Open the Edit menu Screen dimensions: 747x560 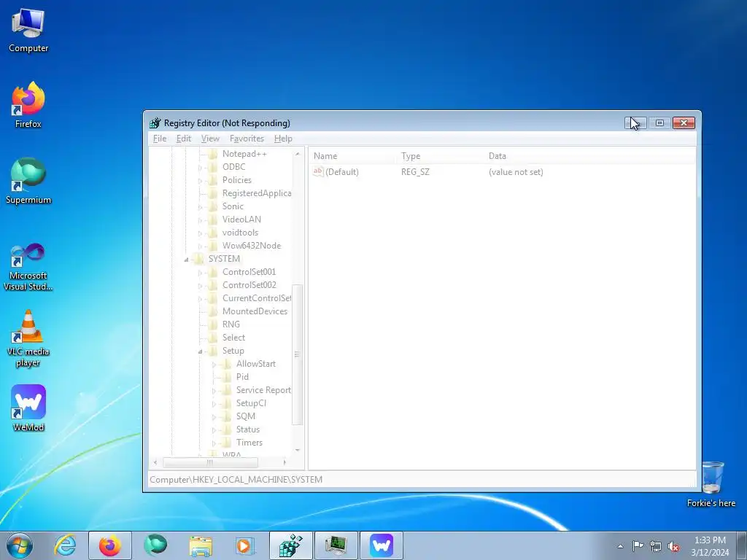[183, 139]
